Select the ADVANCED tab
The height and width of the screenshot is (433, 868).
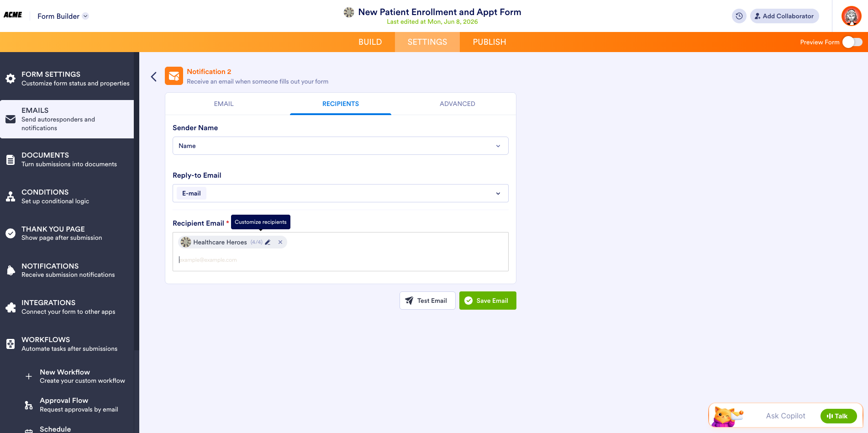tap(458, 104)
